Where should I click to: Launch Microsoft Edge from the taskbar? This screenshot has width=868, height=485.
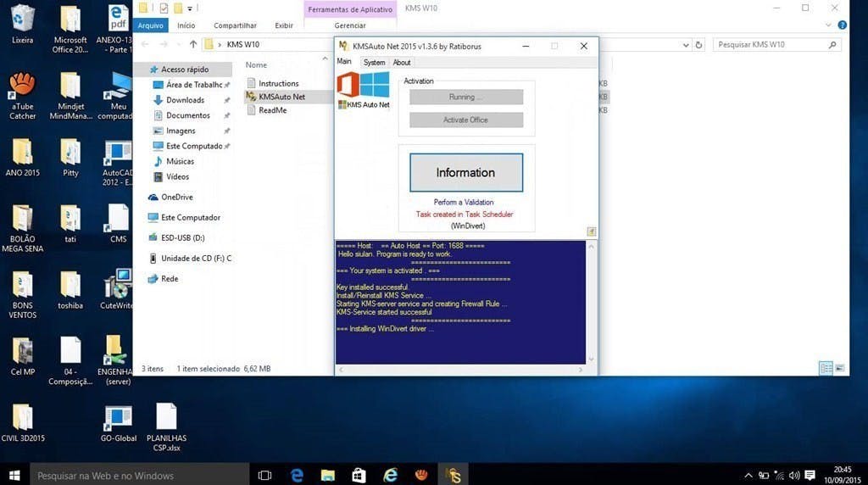(297, 475)
